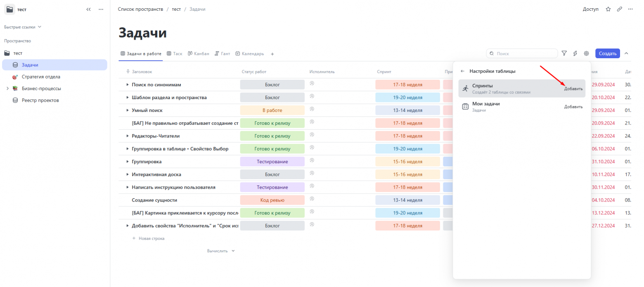Open three-dots menu in page header
The width and height of the screenshot is (644, 287).
click(630, 9)
